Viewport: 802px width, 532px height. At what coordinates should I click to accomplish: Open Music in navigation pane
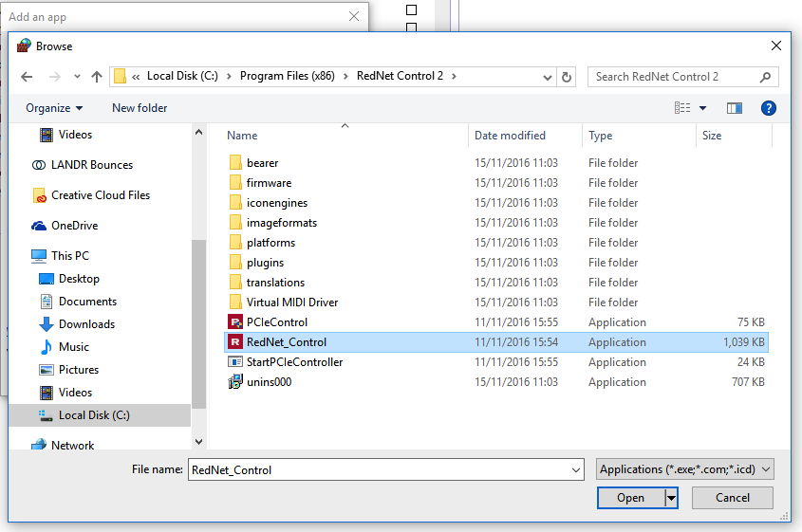pyautogui.click(x=65, y=347)
